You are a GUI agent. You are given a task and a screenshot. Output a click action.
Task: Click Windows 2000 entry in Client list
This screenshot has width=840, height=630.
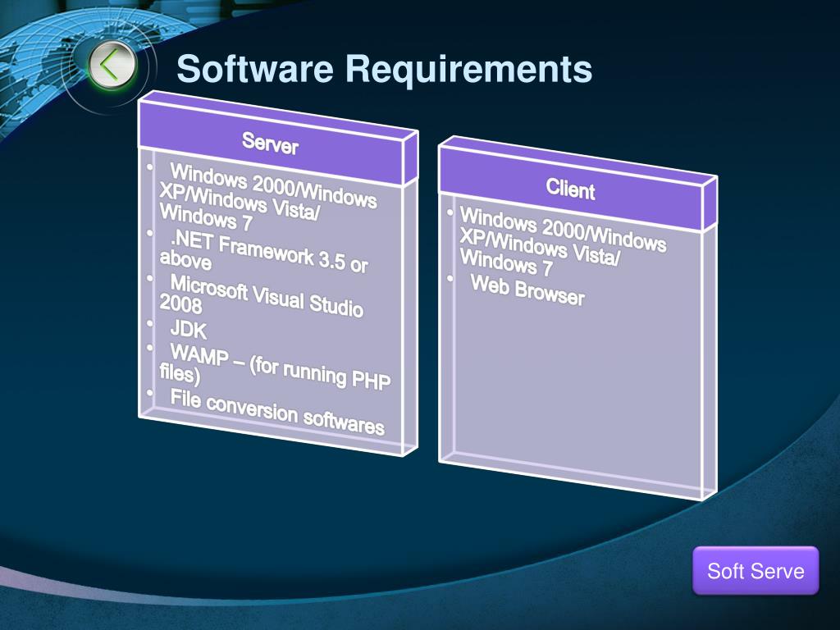coord(563,243)
